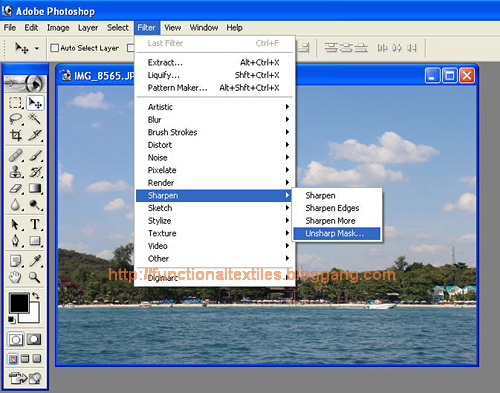Viewport: 500px width, 393px height.
Task: Select the Rectangular Marquee tool
Action: pyautogui.click(x=15, y=103)
